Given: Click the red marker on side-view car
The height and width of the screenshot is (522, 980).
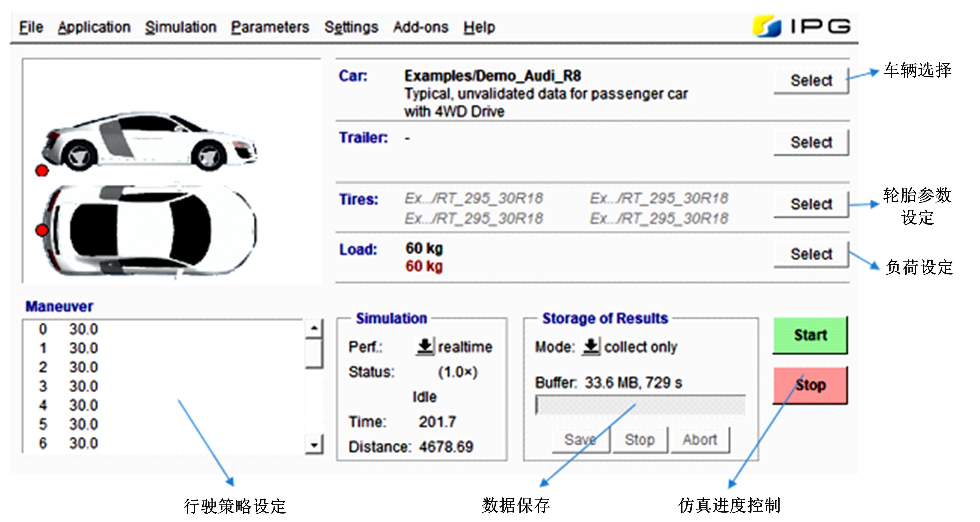Looking at the screenshot, I should point(42,171).
